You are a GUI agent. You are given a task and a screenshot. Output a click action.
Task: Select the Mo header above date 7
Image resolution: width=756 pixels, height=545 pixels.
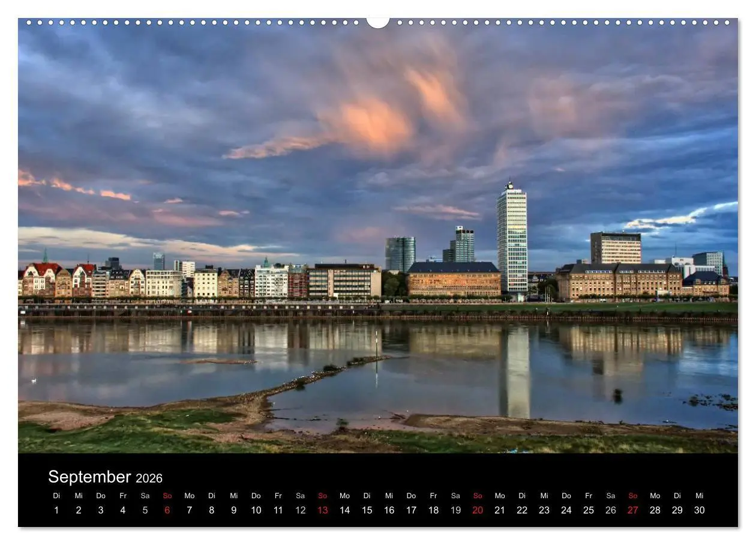coord(189,496)
